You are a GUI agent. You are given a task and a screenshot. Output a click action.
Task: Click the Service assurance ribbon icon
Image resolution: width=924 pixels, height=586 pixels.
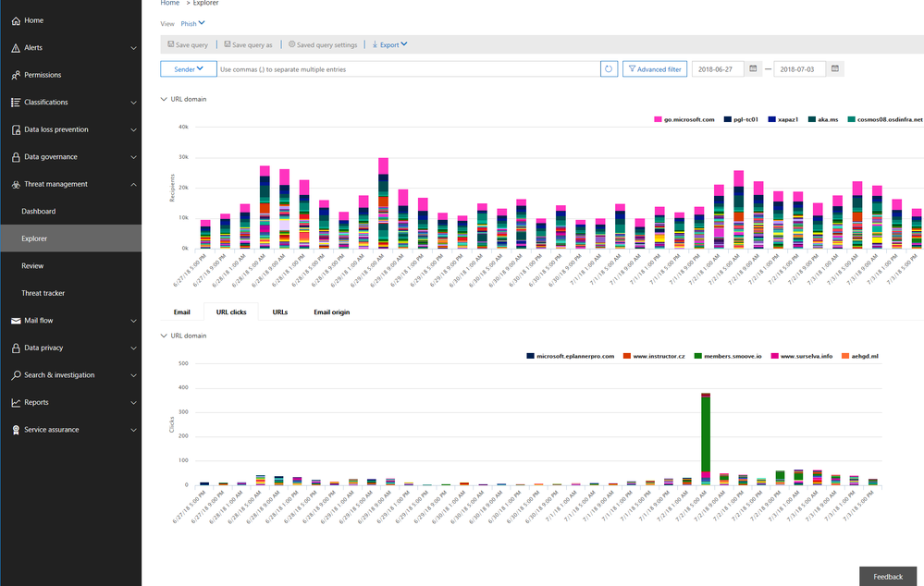click(16, 430)
